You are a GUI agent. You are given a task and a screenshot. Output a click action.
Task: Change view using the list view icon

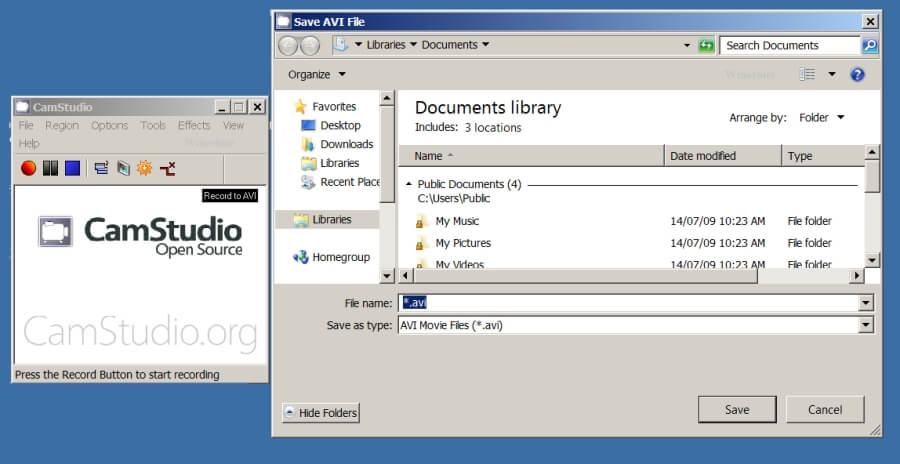[x=808, y=74]
